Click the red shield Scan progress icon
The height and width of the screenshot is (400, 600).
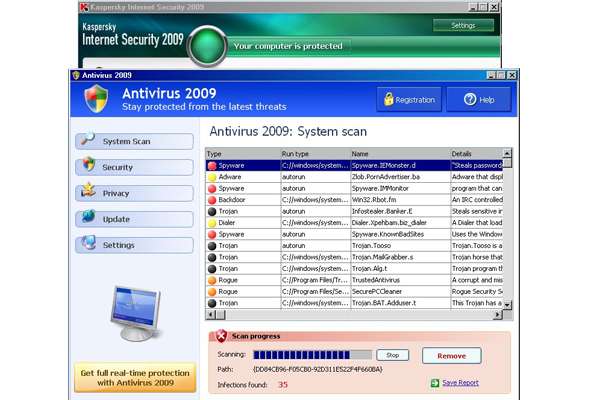221,336
